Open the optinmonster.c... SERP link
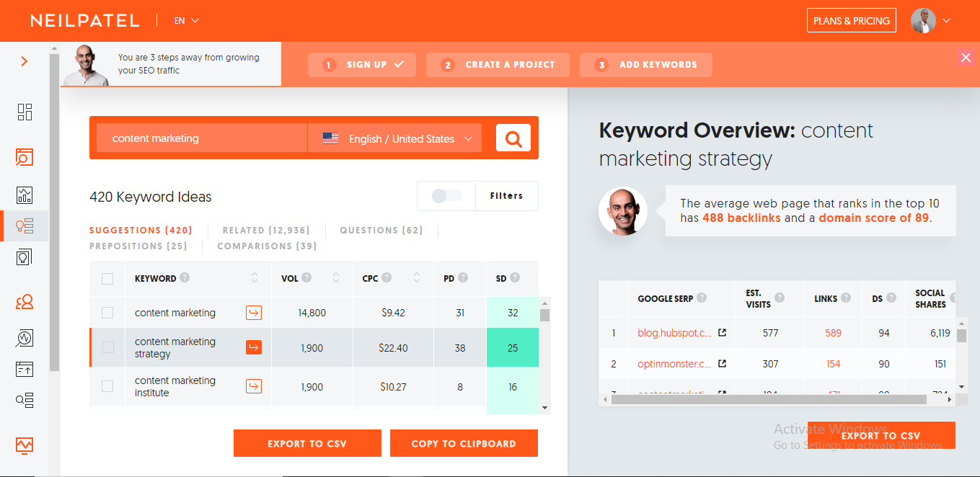 (675, 364)
